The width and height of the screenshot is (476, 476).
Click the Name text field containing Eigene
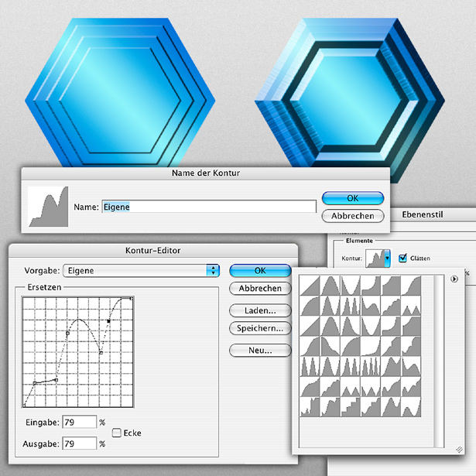point(209,207)
